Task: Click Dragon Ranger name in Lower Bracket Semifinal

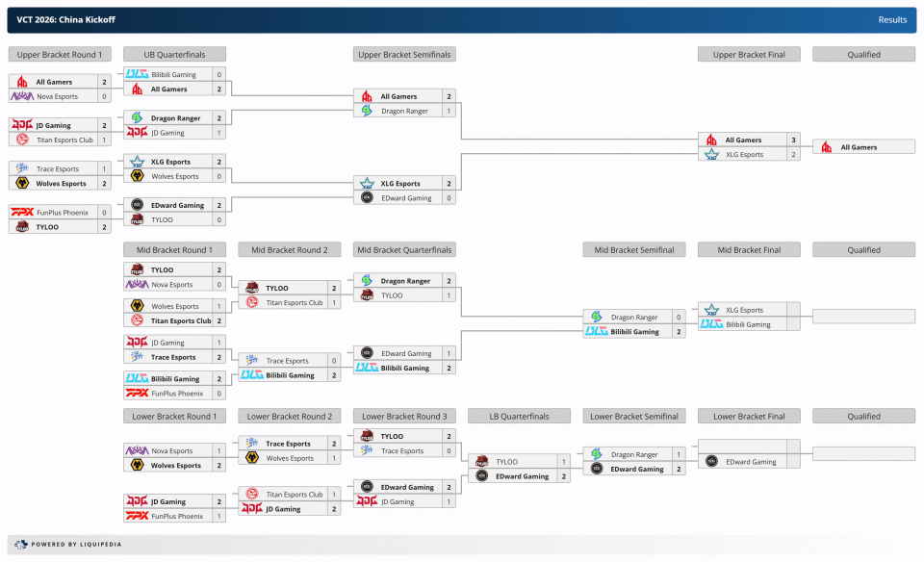Action: [634, 455]
